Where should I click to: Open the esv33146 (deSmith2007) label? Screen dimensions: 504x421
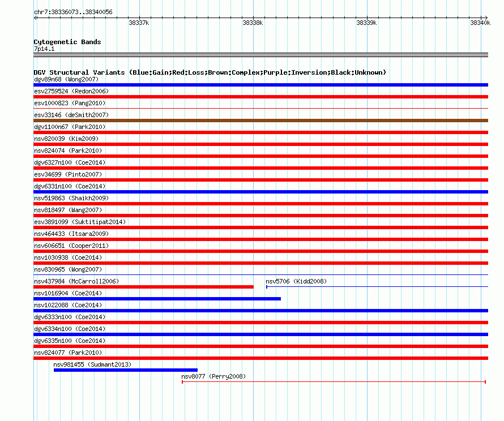(71, 115)
